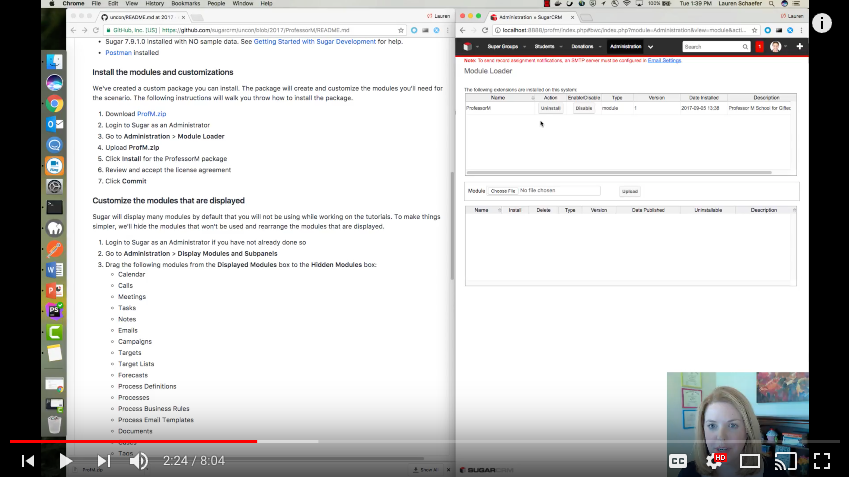Switch to theater mode
Image resolution: width=849 pixels, height=477 pixels.
point(750,461)
